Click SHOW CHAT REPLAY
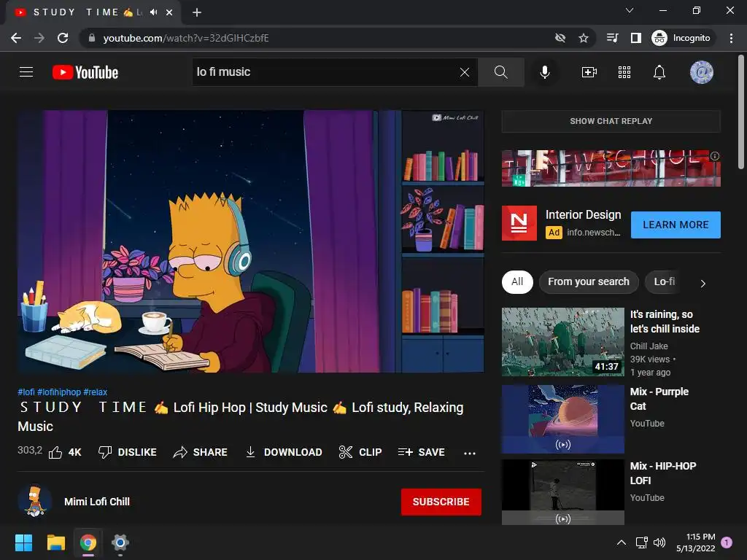Screen dimensions: 747x560 pos(611,121)
